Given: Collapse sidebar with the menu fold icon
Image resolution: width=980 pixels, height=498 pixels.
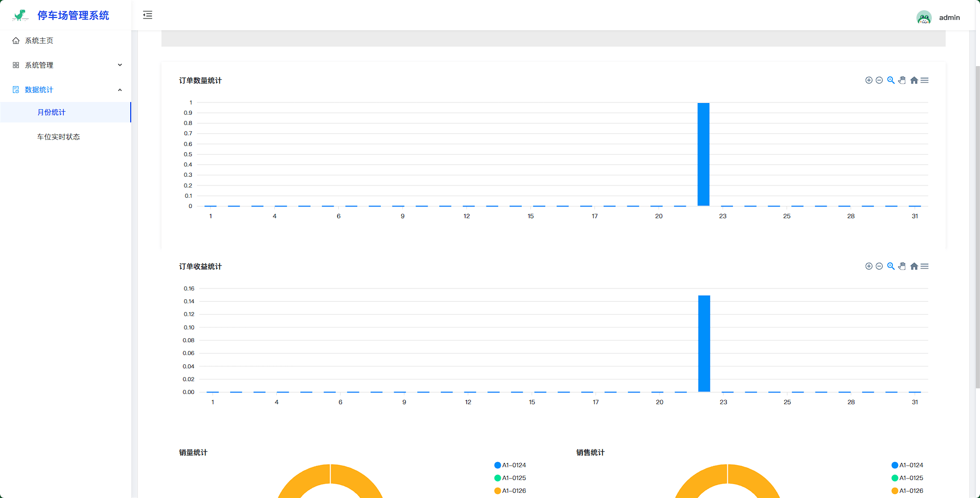Looking at the screenshot, I should coord(148,15).
